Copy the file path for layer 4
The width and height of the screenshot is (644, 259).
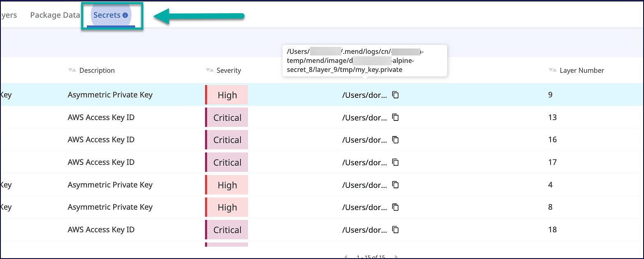395,185
